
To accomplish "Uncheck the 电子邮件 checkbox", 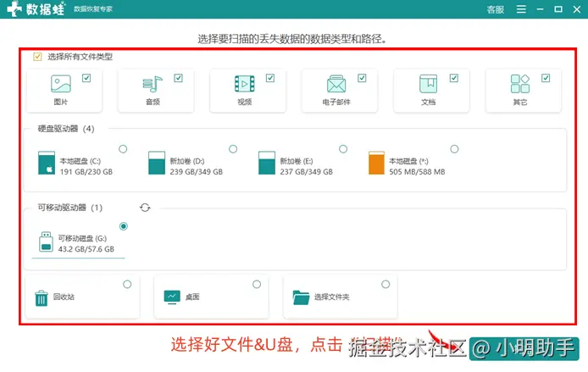I will 362,78.
